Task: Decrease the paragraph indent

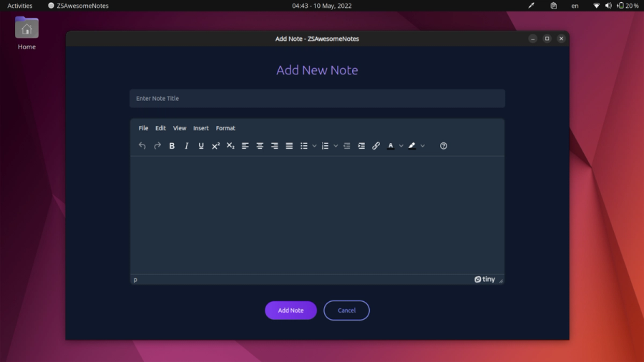Action: coord(346,146)
